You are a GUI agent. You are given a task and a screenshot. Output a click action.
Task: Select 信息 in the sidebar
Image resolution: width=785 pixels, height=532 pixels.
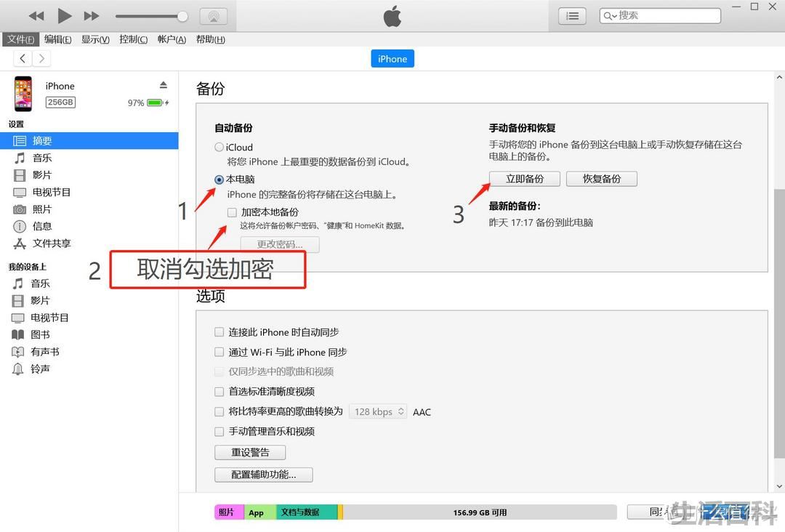click(89, 226)
